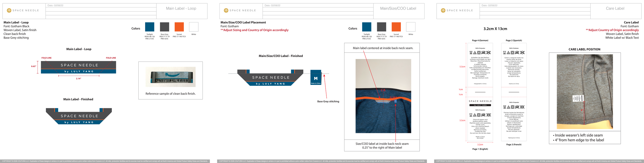Click Space Needle logo on Main/Size/COO Label sheet

click(x=240, y=11)
